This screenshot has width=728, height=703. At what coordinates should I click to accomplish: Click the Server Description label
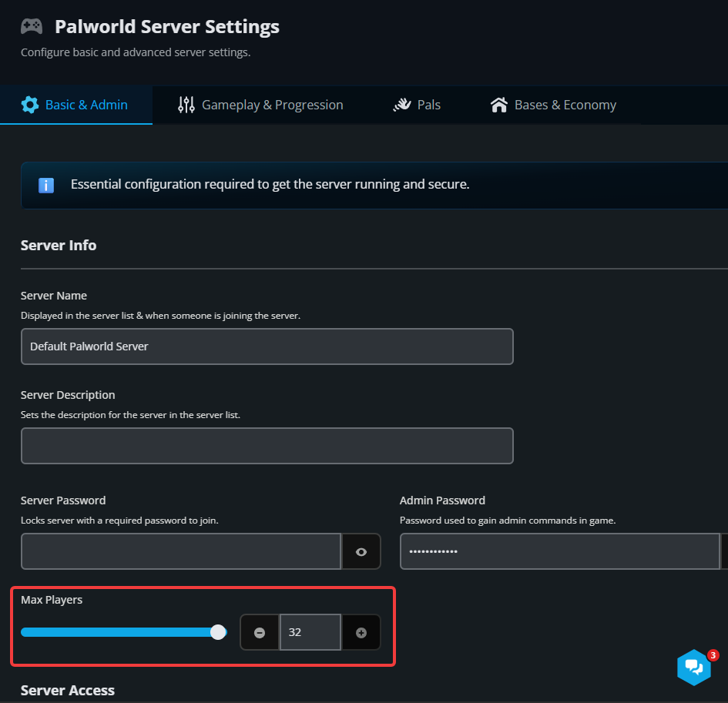click(68, 395)
